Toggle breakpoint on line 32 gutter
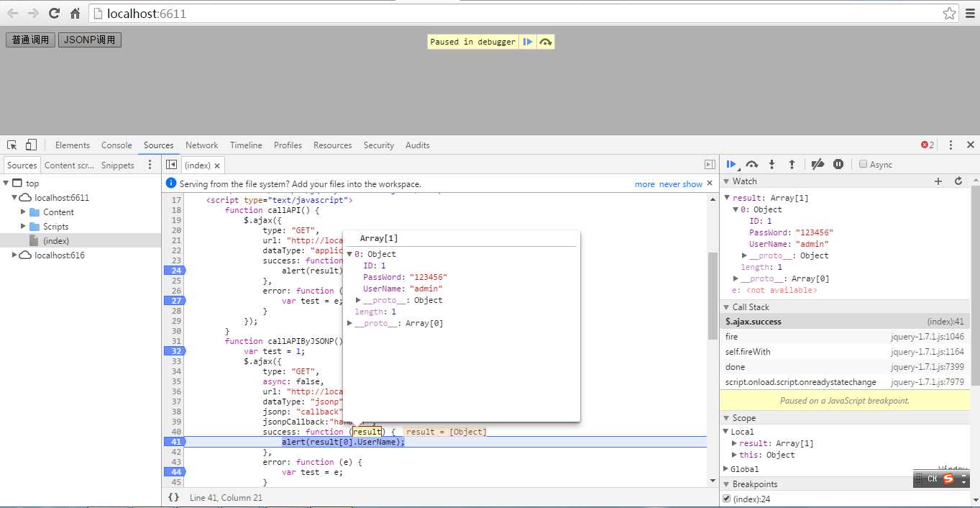 pyautogui.click(x=174, y=351)
